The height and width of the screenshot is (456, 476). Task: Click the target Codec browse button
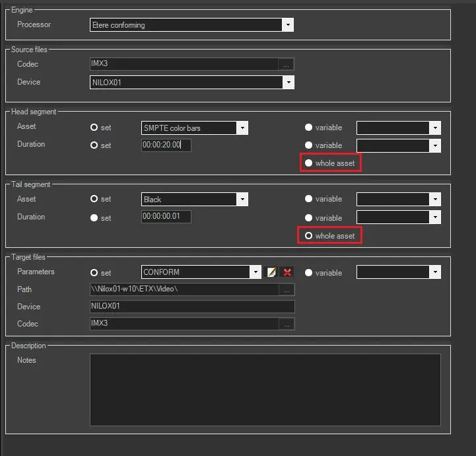[287, 324]
